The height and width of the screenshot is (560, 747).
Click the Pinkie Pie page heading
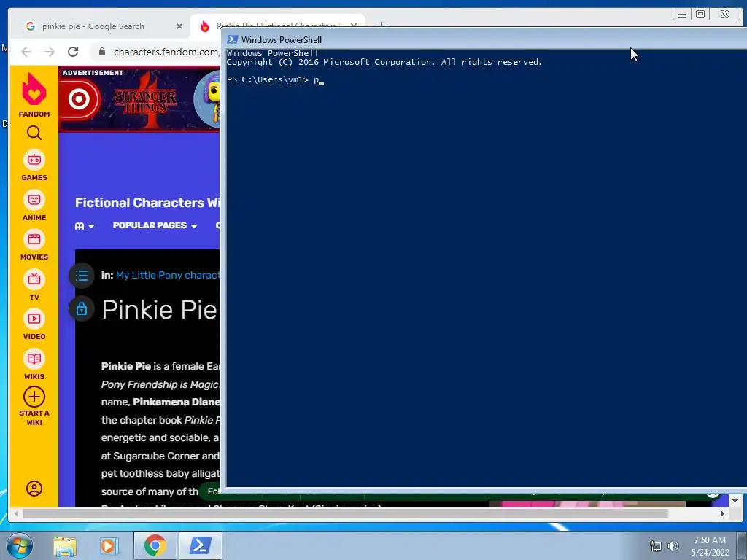click(160, 310)
